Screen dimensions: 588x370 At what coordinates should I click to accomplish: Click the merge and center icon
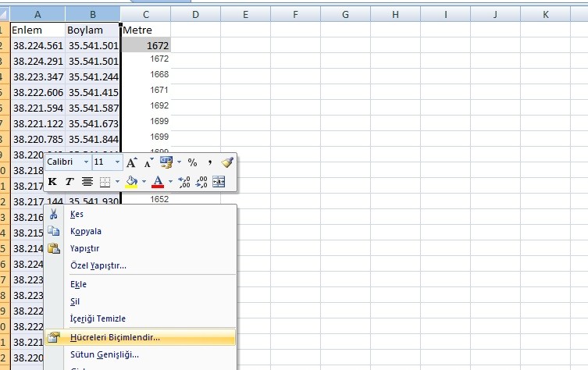pyautogui.click(x=219, y=182)
